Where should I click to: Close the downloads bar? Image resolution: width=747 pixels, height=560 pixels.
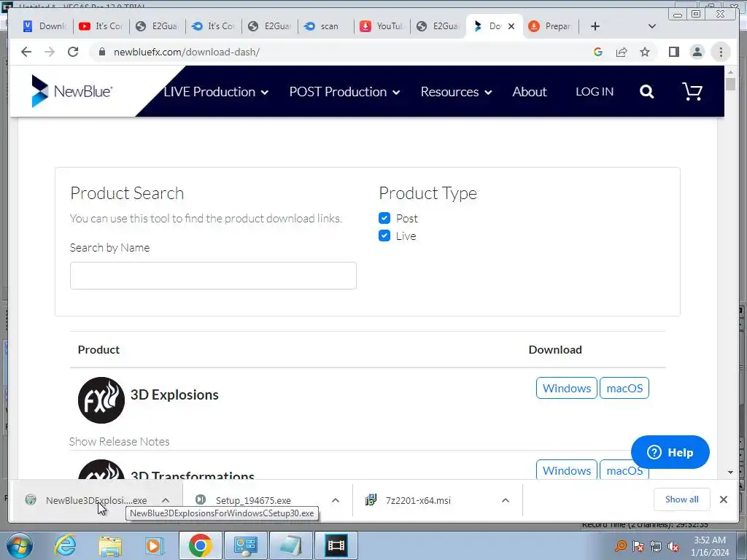pyautogui.click(x=724, y=499)
